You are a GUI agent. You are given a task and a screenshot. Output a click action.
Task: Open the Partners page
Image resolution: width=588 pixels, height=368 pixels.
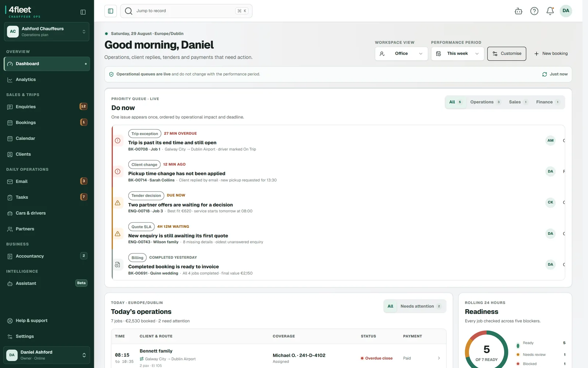click(x=47, y=229)
